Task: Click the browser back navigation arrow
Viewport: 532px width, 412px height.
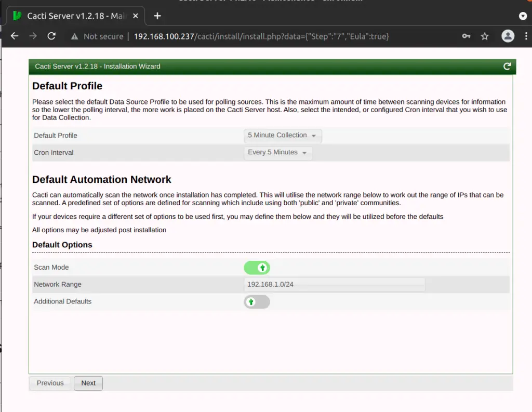Action: coord(14,36)
